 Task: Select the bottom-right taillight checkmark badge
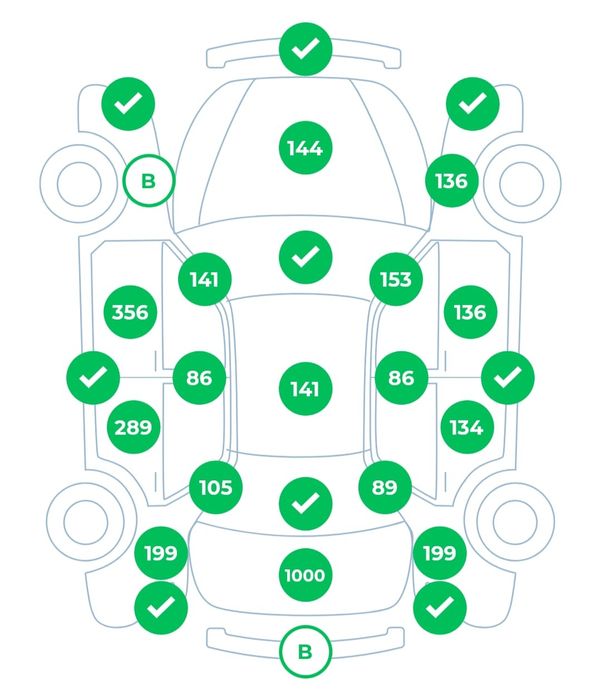[440, 605]
